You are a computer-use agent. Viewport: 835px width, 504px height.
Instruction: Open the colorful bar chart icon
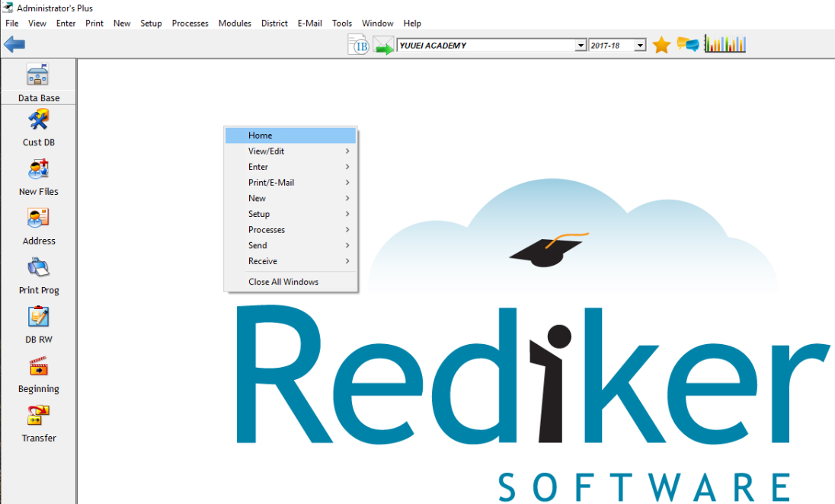click(x=725, y=43)
